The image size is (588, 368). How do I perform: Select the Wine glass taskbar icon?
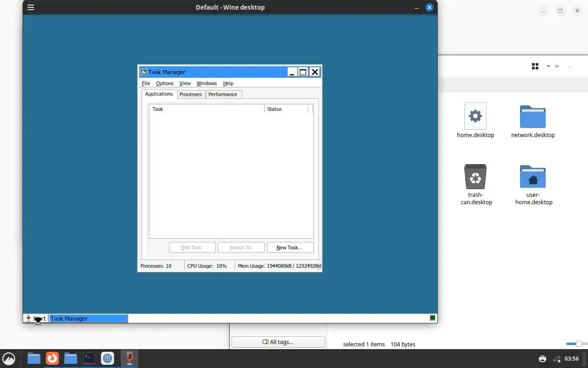point(129,358)
